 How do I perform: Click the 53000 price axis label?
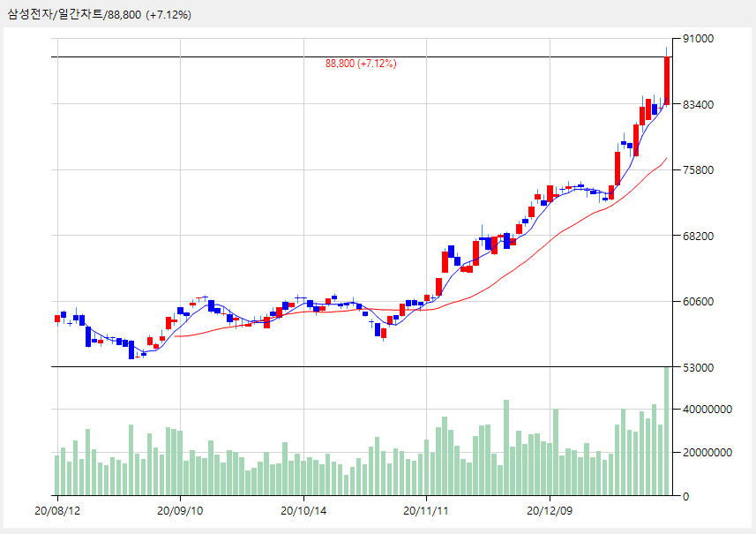[x=698, y=367]
